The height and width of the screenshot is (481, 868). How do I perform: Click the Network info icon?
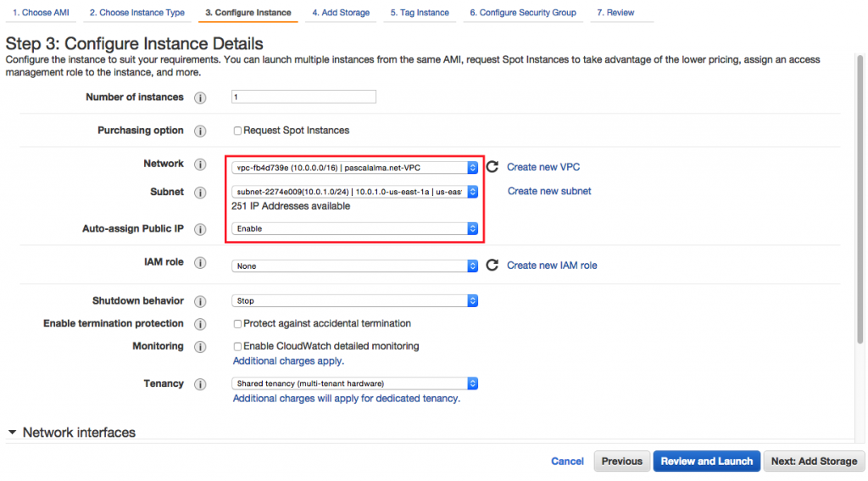201,165
